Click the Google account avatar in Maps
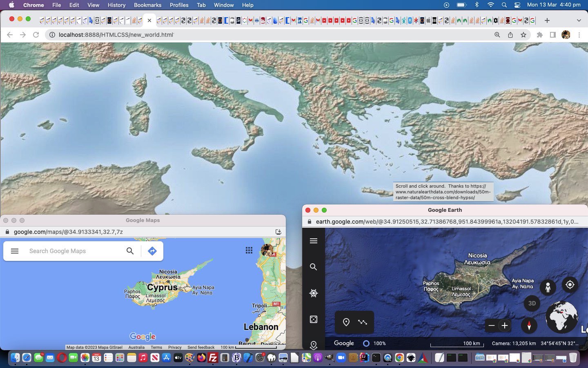The height and width of the screenshot is (368, 588). pyautogui.click(x=267, y=250)
